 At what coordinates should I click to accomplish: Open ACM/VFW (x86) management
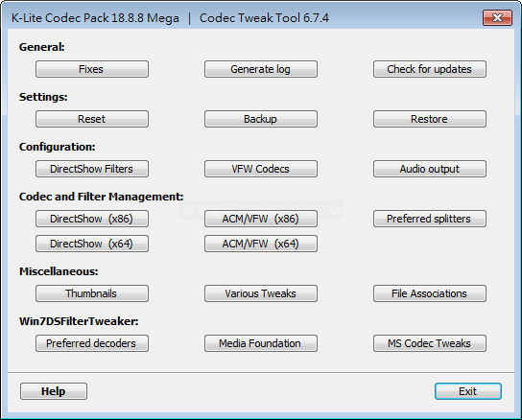click(x=261, y=219)
